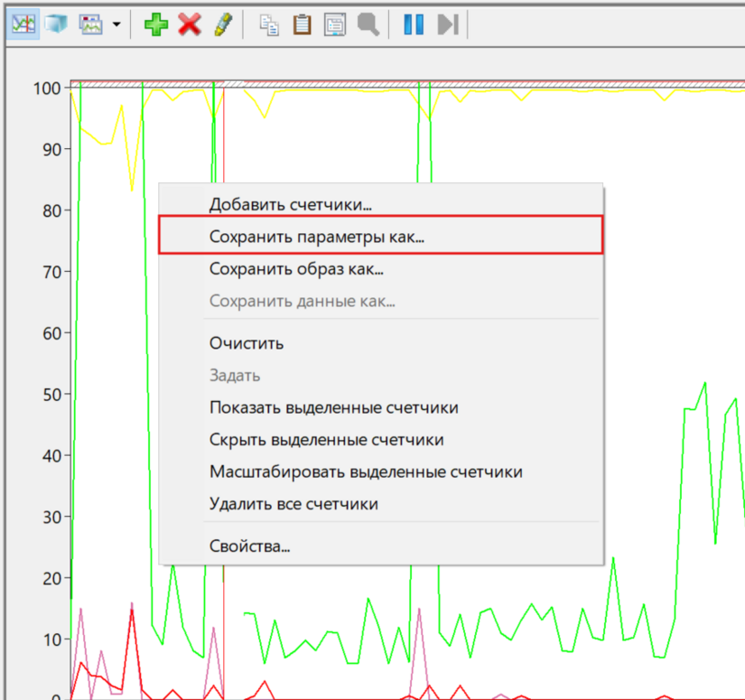
Task: Open the Properties toolbar icon
Action: point(335,24)
